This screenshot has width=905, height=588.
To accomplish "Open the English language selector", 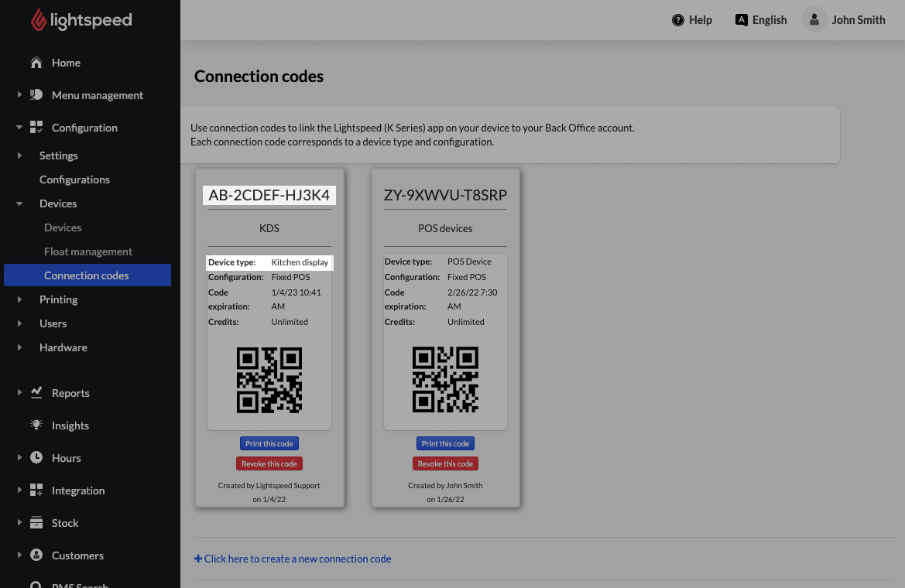I will tap(761, 20).
